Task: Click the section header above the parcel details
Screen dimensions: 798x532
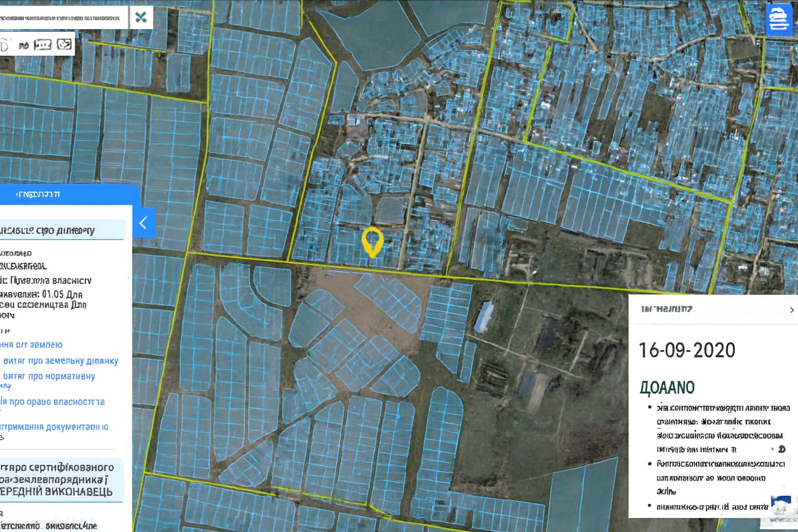Action: [x=62, y=230]
